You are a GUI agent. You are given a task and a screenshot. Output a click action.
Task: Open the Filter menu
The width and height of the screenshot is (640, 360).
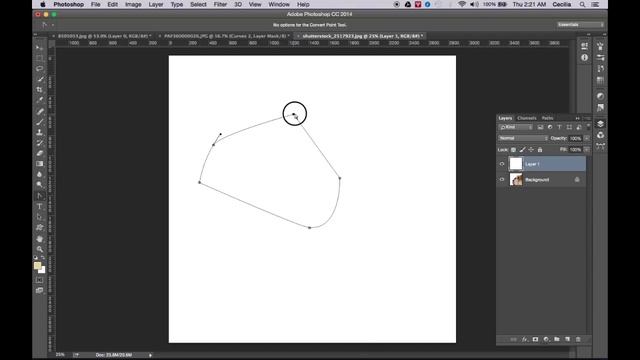(220, 4)
